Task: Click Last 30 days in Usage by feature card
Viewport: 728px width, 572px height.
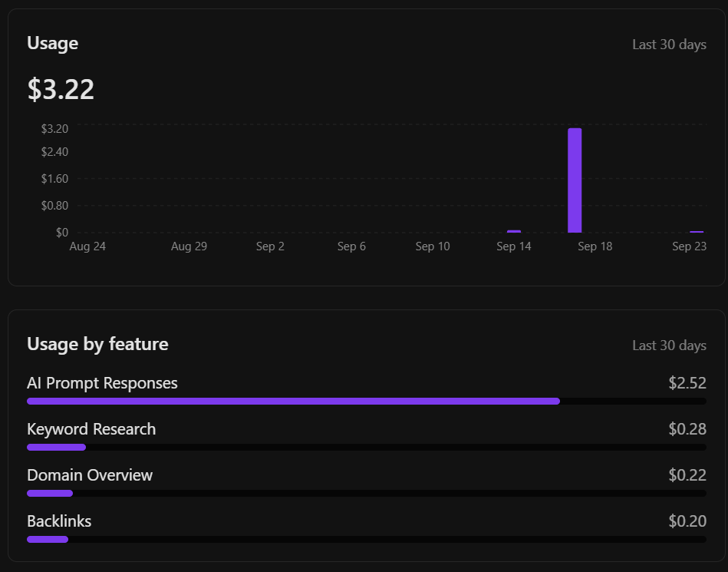Action: coord(669,346)
